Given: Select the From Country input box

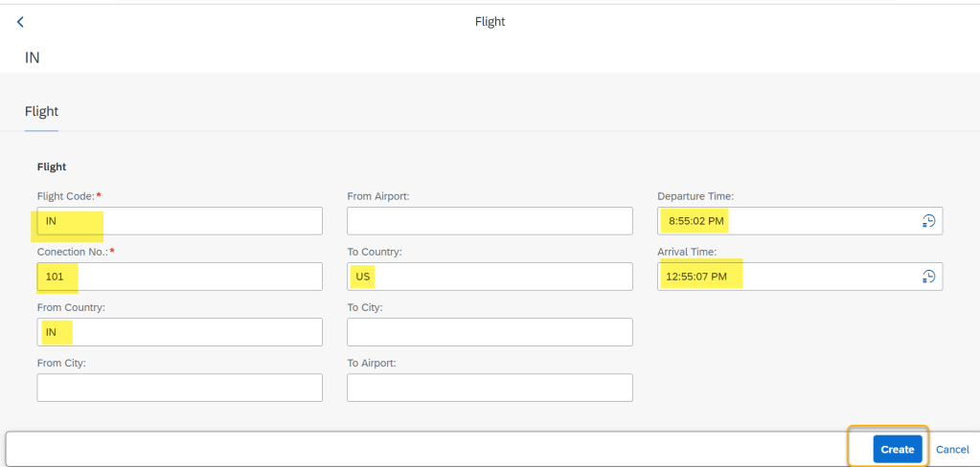Looking at the screenshot, I should [179, 332].
